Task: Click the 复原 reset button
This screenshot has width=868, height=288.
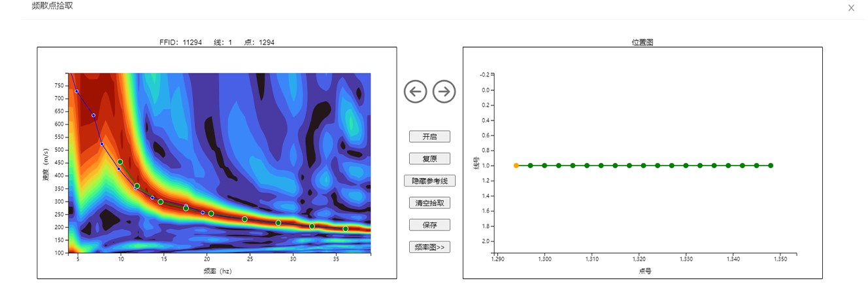Action: click(429, 158)
